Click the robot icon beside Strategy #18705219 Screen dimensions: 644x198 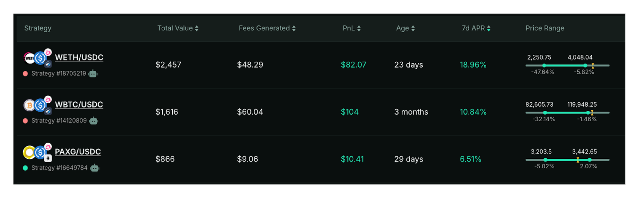pyautogui.click(x=93, y=74)
